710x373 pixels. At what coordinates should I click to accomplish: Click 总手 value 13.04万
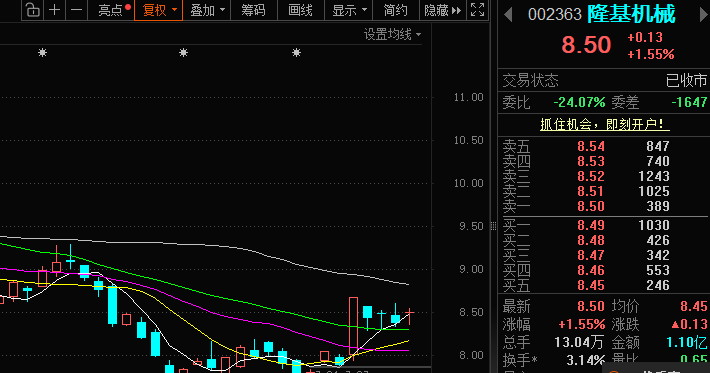pyautogui.click(x=579, y=342)
